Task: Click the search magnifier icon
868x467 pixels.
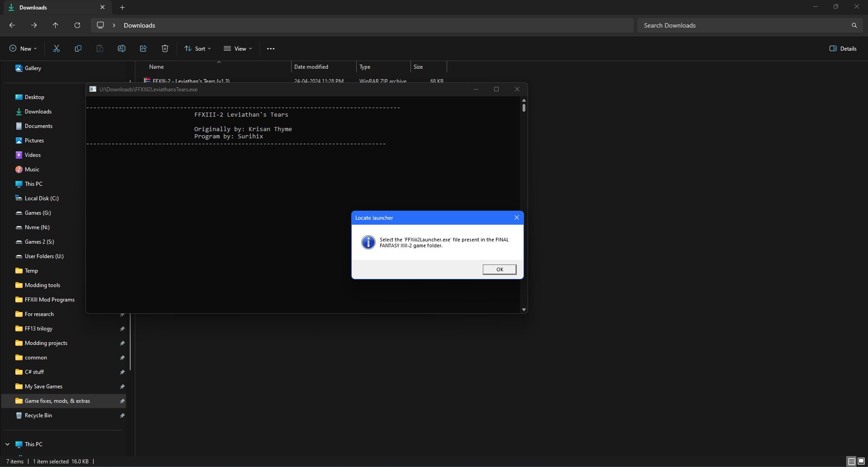Action: click(x=854, y=25)
